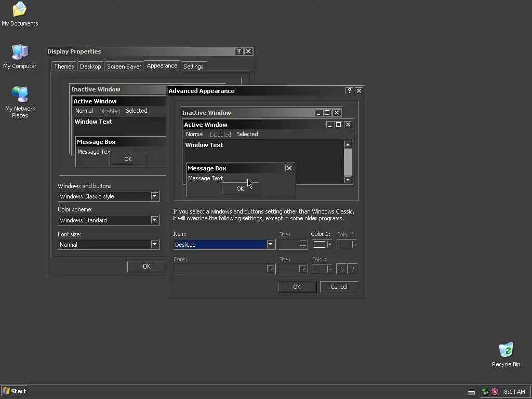Click Normal menu item in Advanced preview

(x=195, y=134)
